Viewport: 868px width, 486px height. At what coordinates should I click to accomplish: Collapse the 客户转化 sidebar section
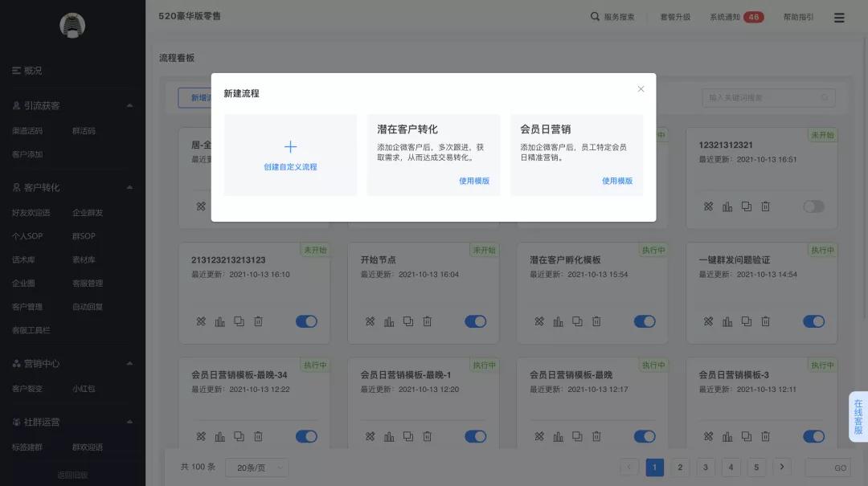point(129,186)
